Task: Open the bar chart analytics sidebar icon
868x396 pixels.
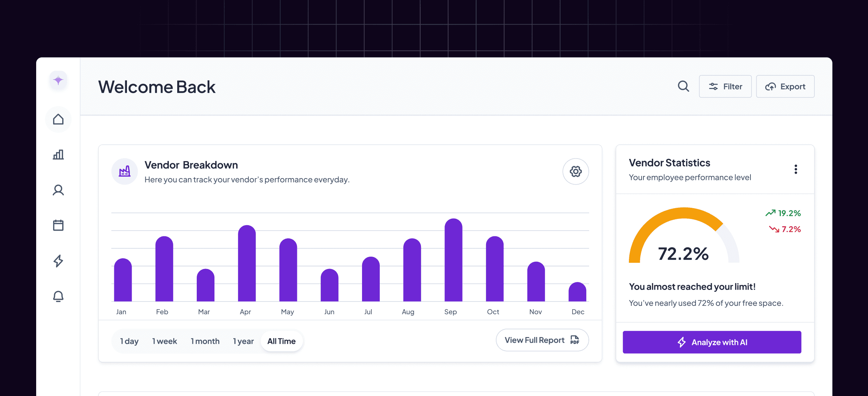Action: (x=58, y=155)
